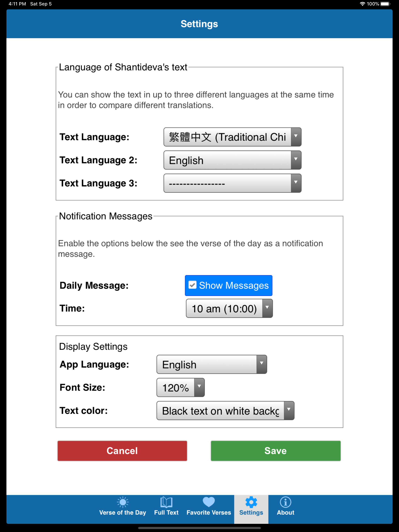
Task: Click the 'Daily Message:' label
Action: pyautogui.click(x=94, y=285)
